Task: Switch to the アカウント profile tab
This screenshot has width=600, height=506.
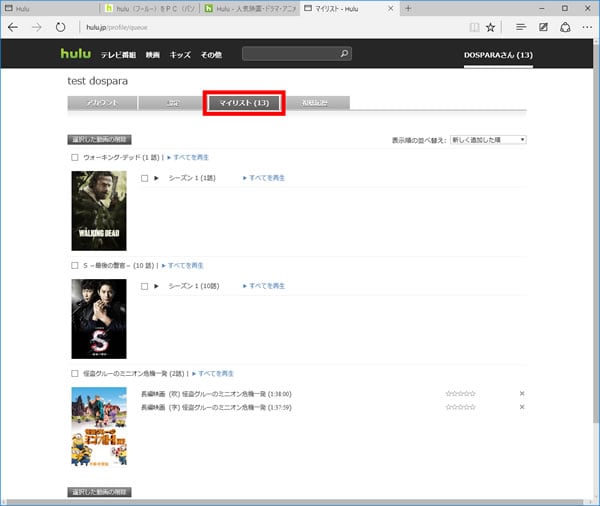Action: [102, 103]
